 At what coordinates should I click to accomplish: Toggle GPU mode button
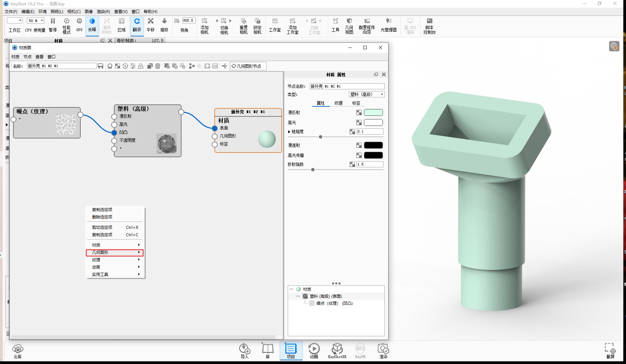pos(79,25)
